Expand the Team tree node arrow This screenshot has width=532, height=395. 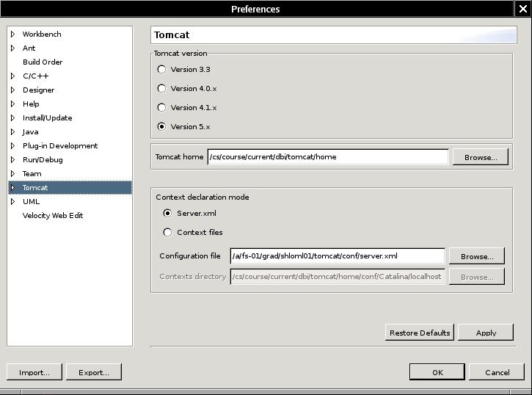point(13,173)
